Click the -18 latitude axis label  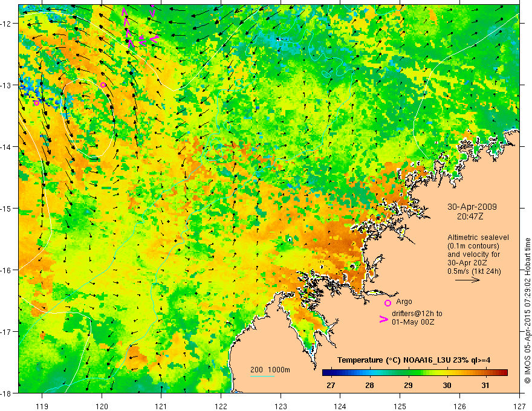tap(7, 393)
